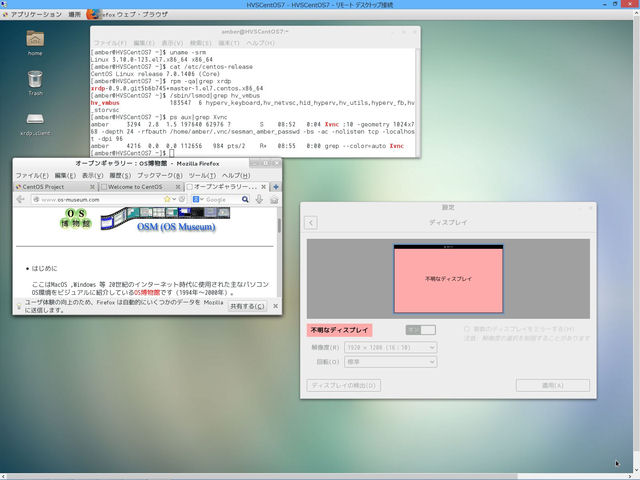Image resolution: width=640 pixels, height=480 pixels.
Task: Open the home folder desktop icon
Action: pyautogui.click(x=35, y=40)
